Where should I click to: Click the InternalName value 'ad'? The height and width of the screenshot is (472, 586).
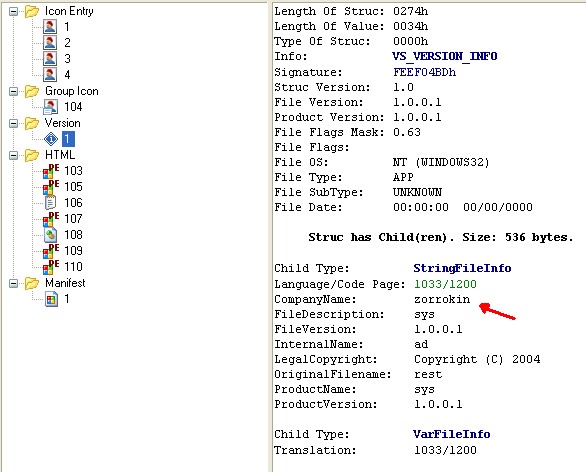click(421, 344)
